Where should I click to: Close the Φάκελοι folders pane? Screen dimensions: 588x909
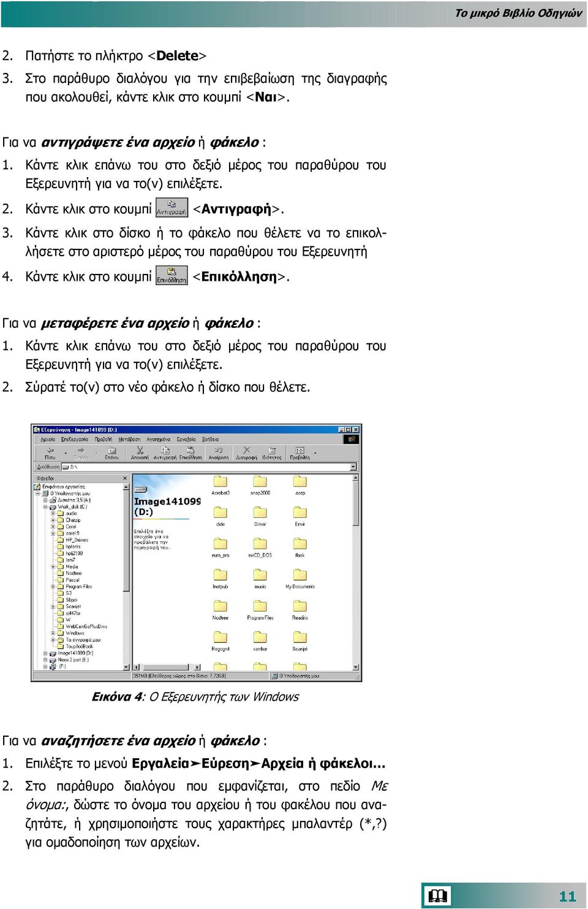click(x=125, y=478)
